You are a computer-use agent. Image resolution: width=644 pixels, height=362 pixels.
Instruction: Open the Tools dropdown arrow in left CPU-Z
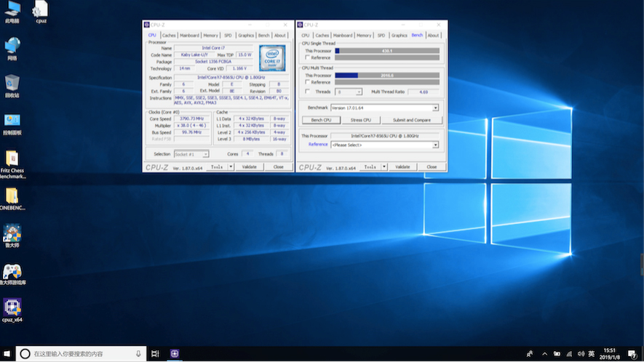[x=231, y=166]
